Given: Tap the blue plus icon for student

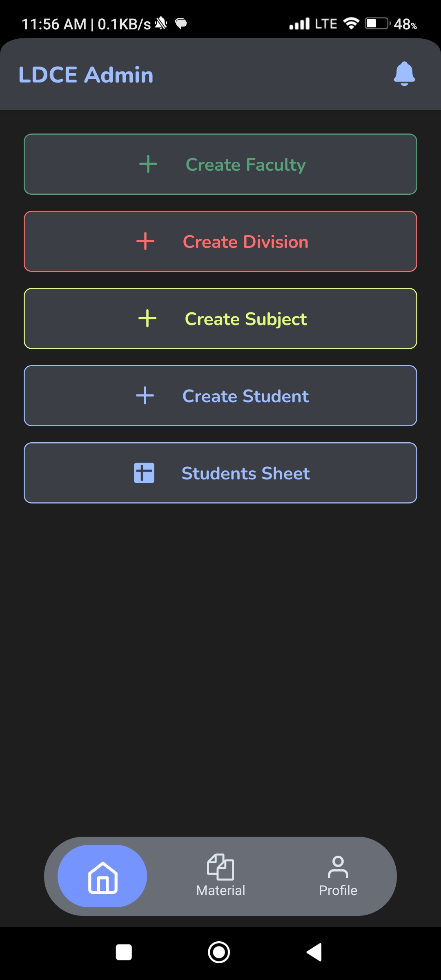Looking at the screenshot, I should pos(145,396).
